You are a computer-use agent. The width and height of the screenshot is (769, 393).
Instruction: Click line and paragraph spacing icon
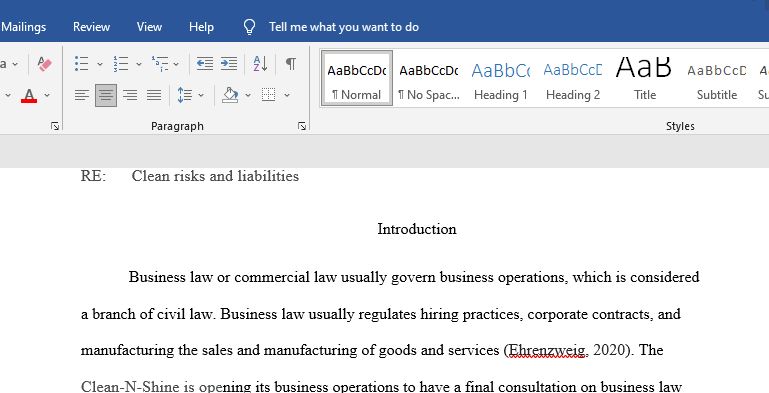(x=184, y=95)
